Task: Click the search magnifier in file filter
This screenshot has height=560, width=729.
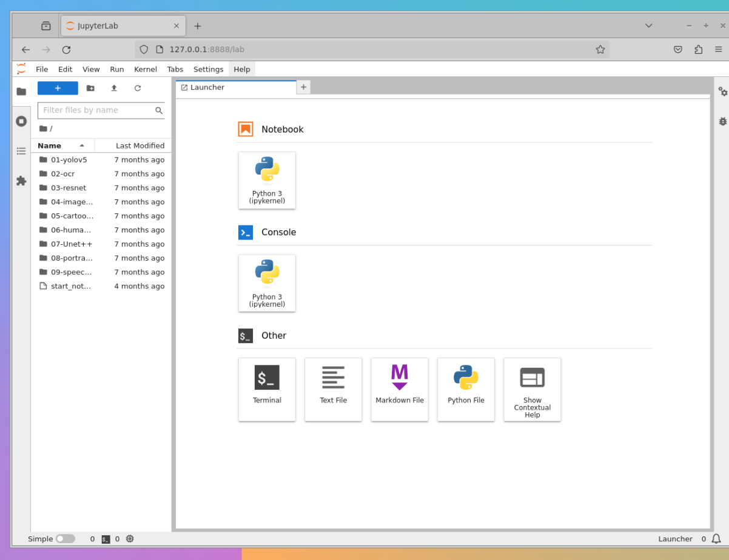Action: 159,110
